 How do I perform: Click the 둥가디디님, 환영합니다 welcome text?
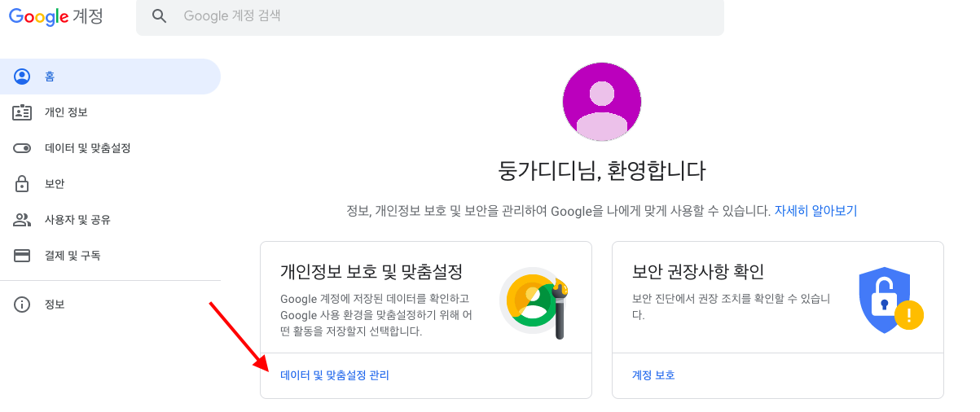click(x=602, y=171)
